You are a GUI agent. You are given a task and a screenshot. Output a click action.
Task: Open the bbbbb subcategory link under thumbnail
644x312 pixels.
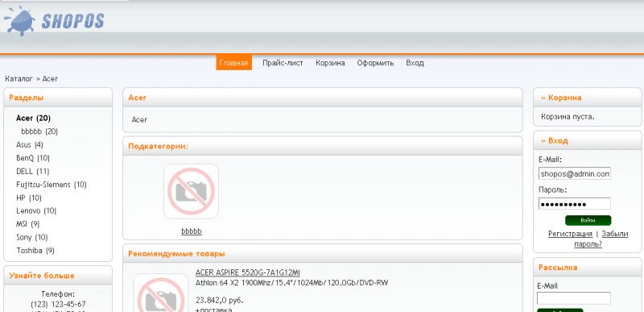pos(192,231)
